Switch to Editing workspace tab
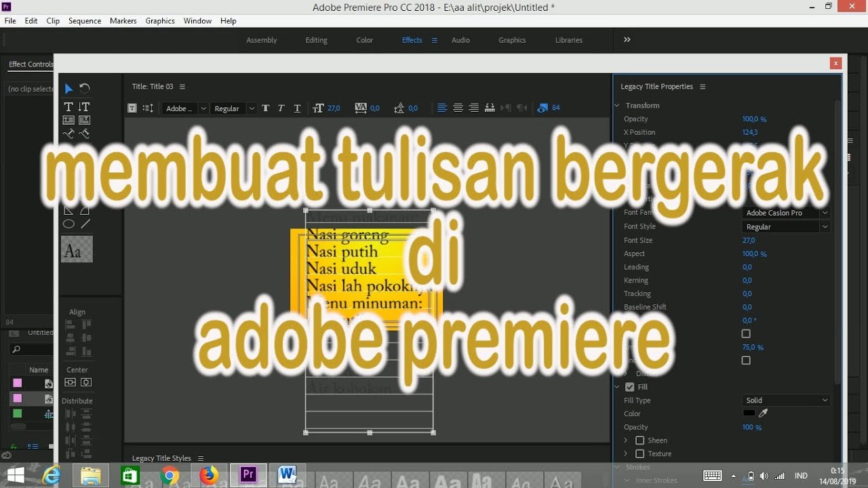868x488 pixels. 316,40
